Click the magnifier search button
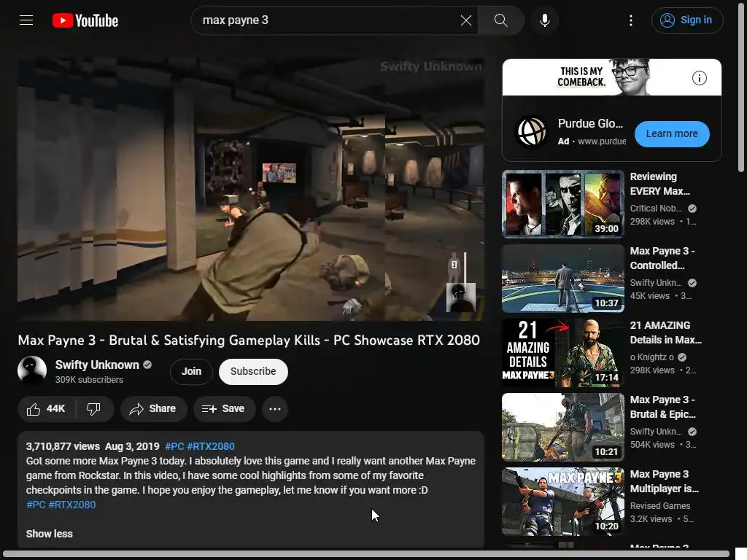Screen dimensions: 747x560 [500, 20]
